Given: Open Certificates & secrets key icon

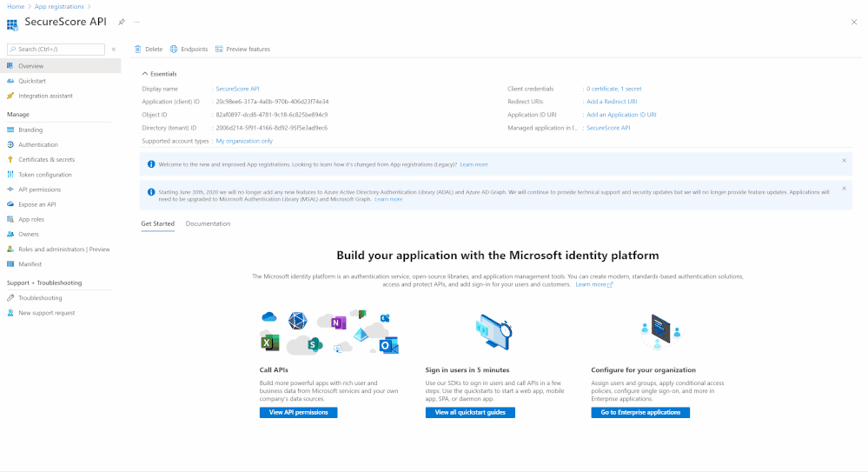Looking at the screenshot, I should pos(10,160).
